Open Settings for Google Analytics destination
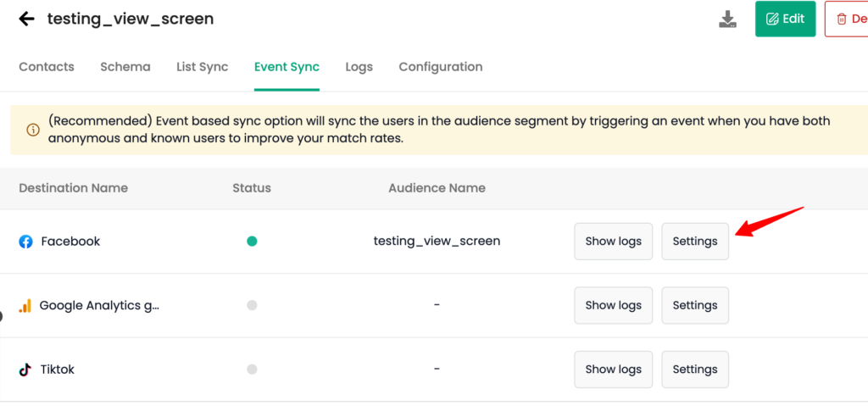 coord(695,305)
